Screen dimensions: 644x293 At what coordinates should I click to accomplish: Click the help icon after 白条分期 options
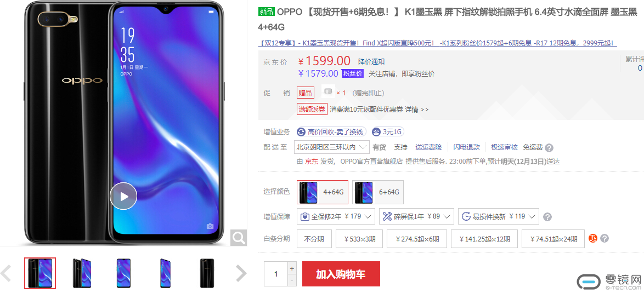click(x=604, y=238)
